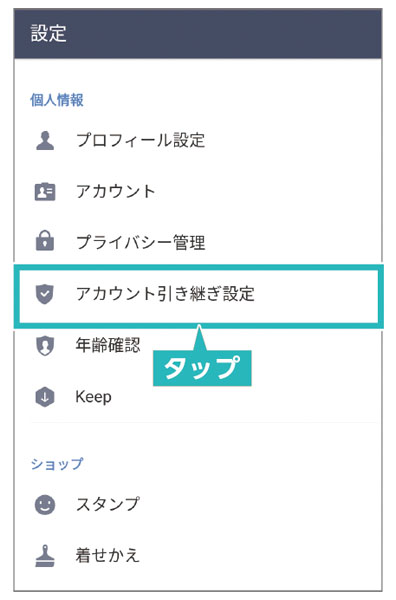396x600 pixels.
Task: Click the teal タップ callout label
Action: [x=202, y=368]
